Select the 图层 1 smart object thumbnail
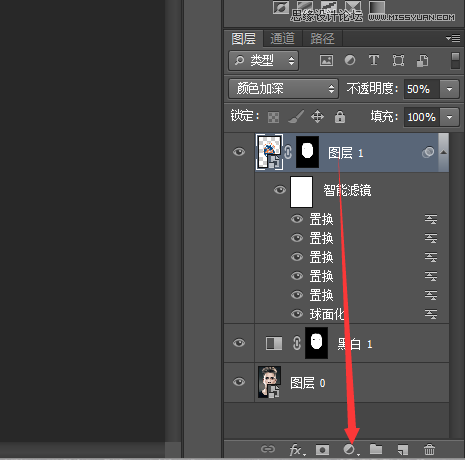465x460 pixels. tap(269, 152)
